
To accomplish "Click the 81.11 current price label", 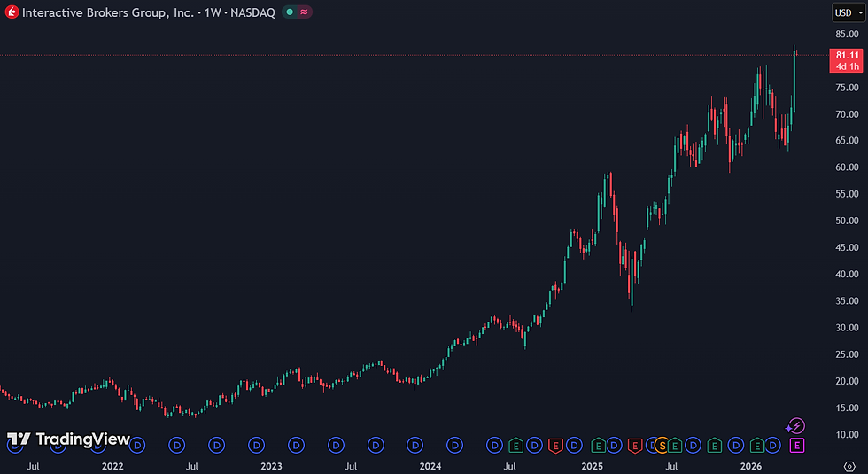I will [x=847, y=55].
